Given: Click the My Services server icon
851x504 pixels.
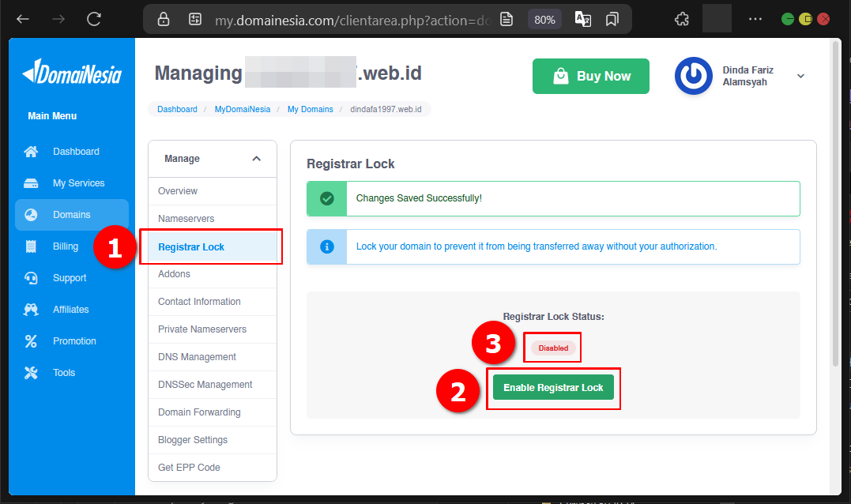Looking at the screenshot, I should [31, 183].
